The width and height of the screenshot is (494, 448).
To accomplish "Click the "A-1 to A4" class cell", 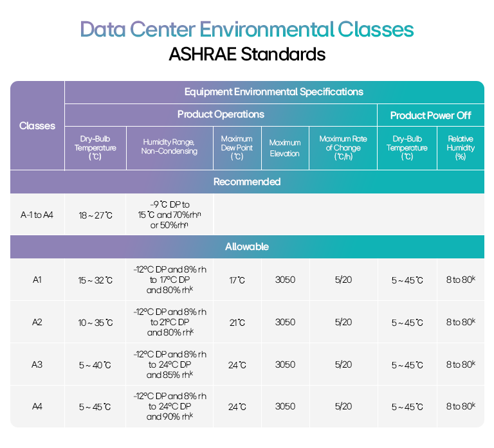I will (37, 214).
